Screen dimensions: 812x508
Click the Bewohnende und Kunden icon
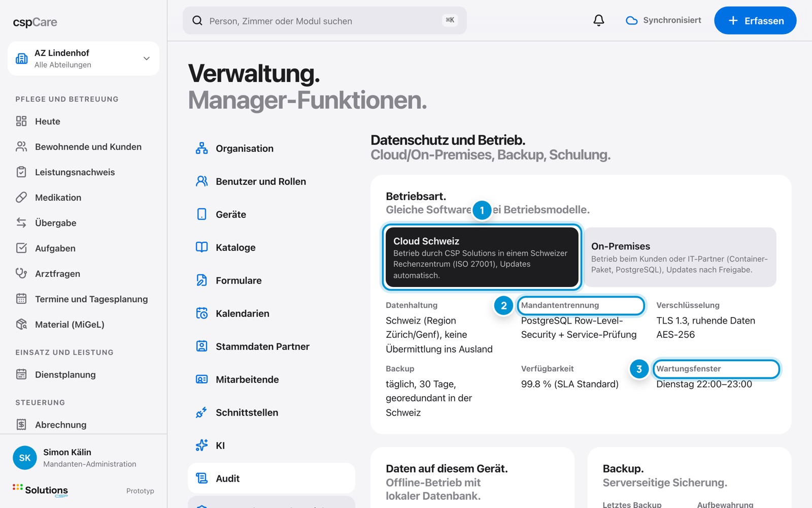[x=21, y=146]
